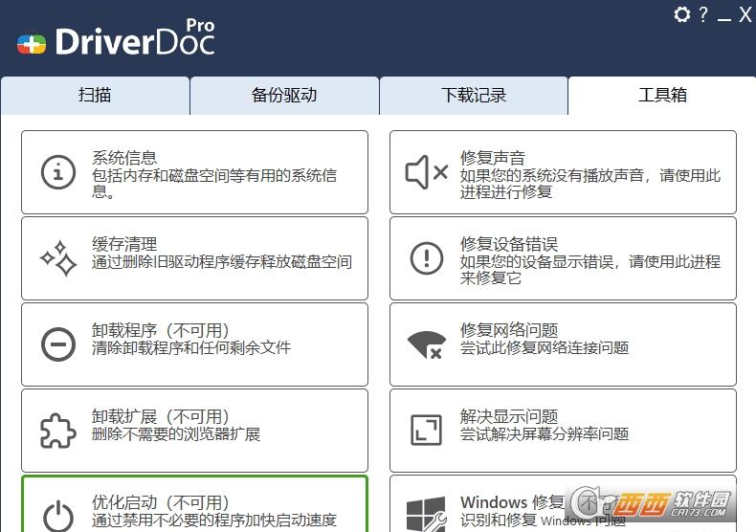
Task: Click the 修复设备错误 title
Action: click(x=509, y=244)
